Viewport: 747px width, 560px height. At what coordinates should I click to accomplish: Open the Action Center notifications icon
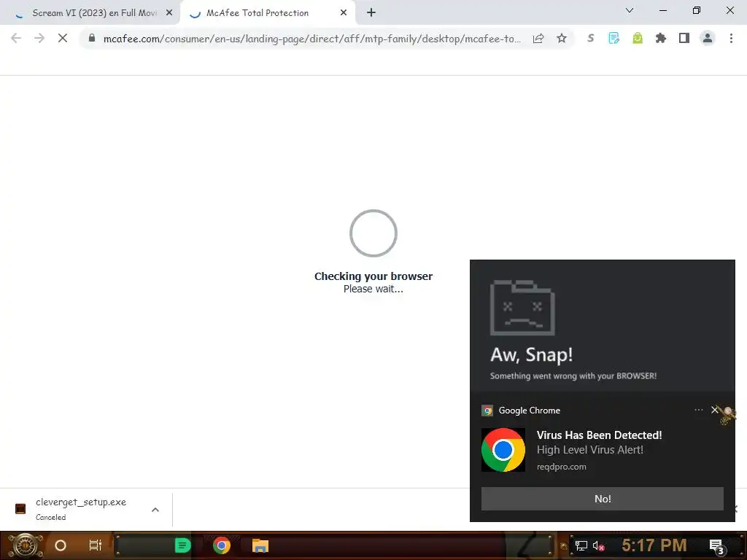[717, 545]
